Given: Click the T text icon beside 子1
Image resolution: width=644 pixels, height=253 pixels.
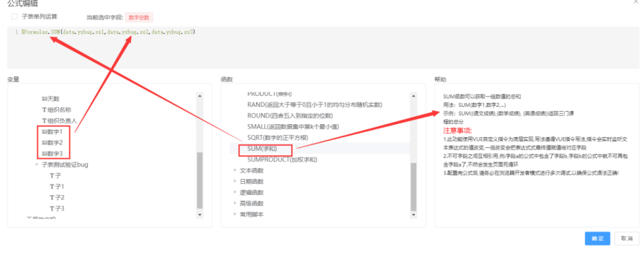Looking at the screenshot, I should point(51,186).
